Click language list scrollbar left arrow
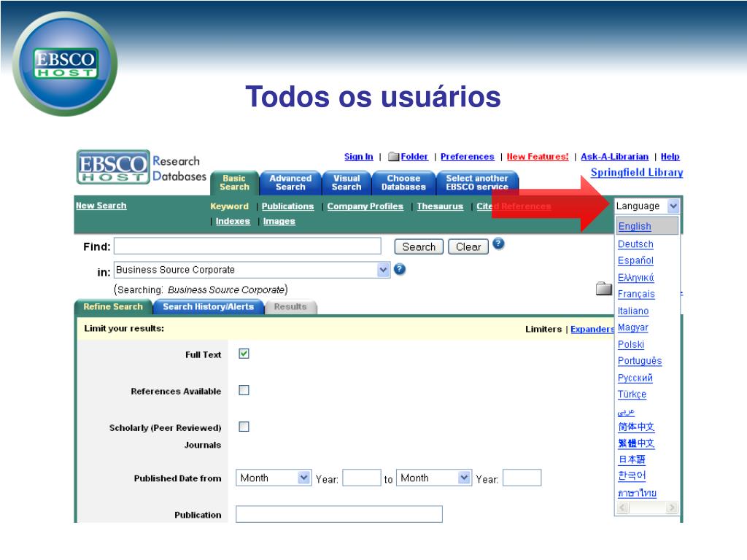The width and height of the screenshot is (747, 560). coord(623,507)
